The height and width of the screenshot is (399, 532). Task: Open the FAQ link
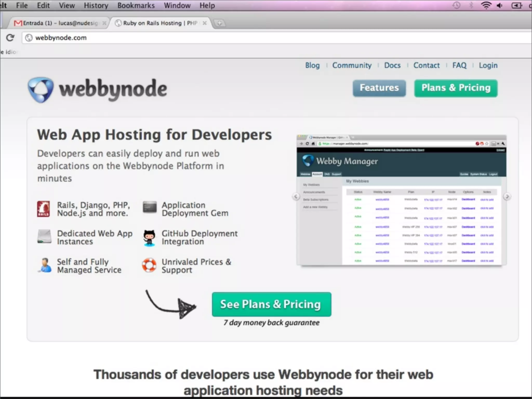click(x=459, y=65)
